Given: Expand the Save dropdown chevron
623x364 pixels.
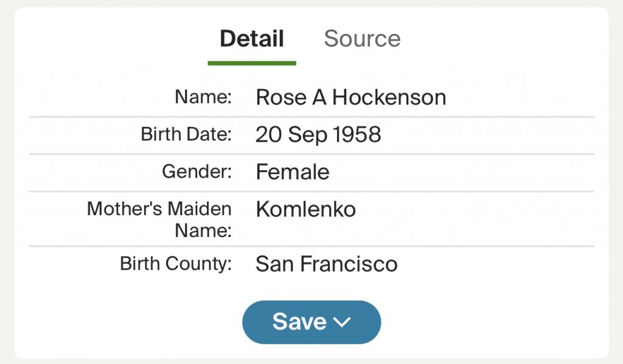Looking at the screenshot, I should (x=343, y=323).
